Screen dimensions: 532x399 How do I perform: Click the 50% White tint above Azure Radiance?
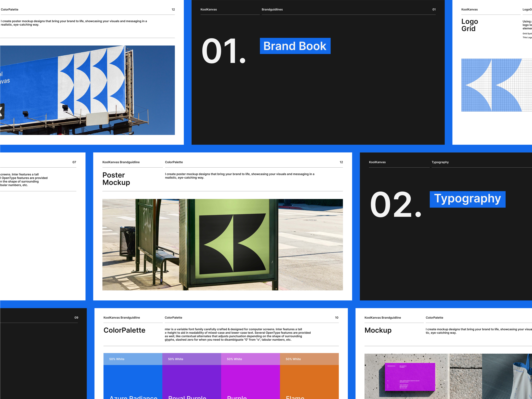point(133,359)
